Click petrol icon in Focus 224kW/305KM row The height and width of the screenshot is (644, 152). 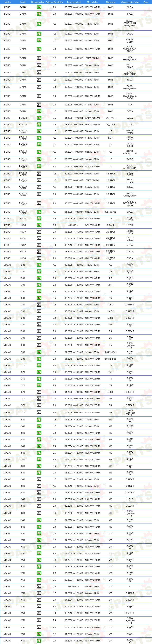tap(39, 118)
